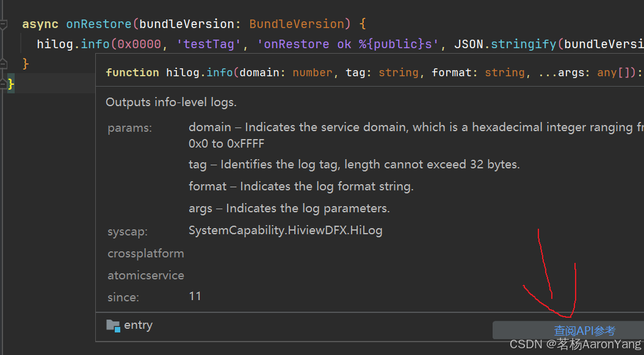This screenshot has width=644, height=355.
Task: Click the domain parameter description
Action: (x=416, y=135)
